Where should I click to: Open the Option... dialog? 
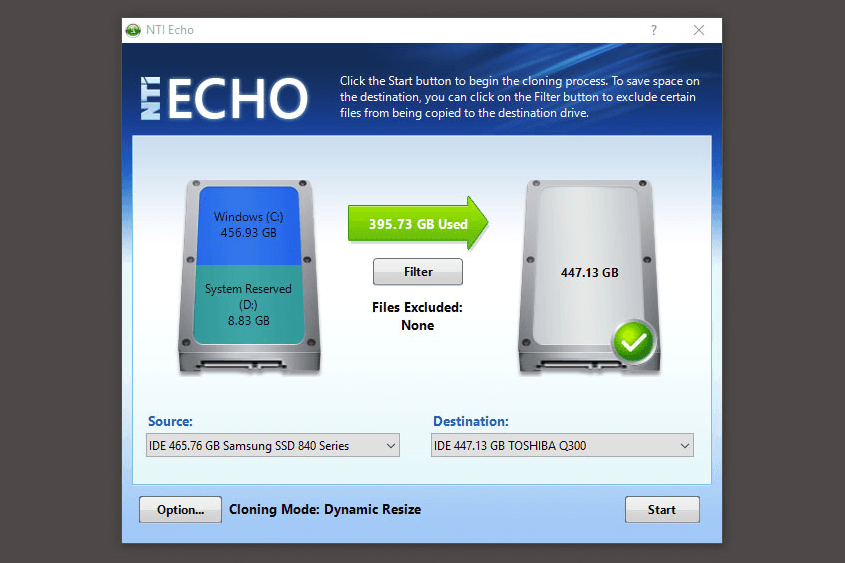tap(180, 510)
